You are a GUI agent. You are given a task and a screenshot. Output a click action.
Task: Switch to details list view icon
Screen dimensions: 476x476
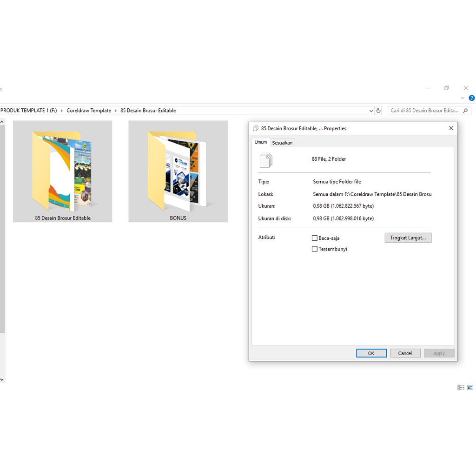(461, 387)
